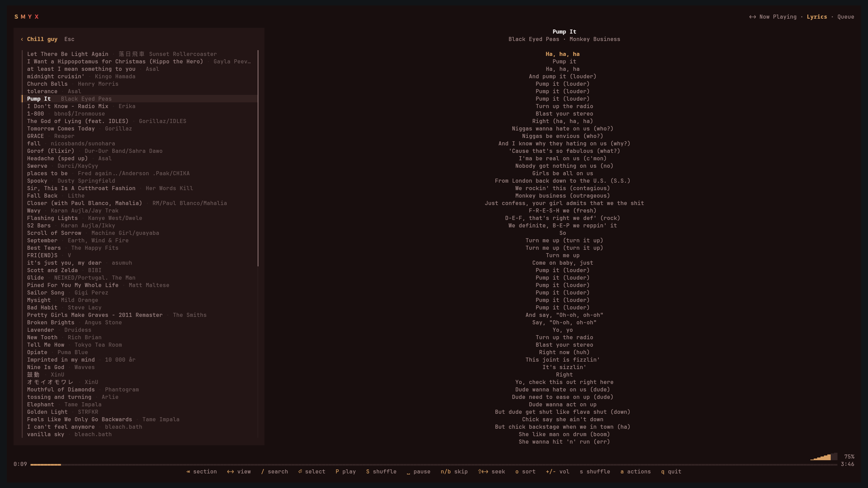Click the o sort hint

pos(525,472)
